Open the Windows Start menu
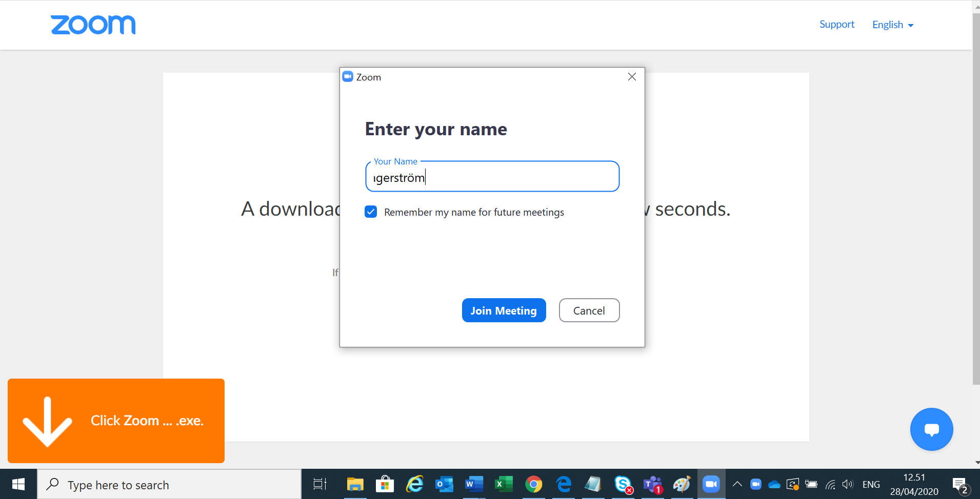This screenshot has width=980, height=499. tap(18, 484)
